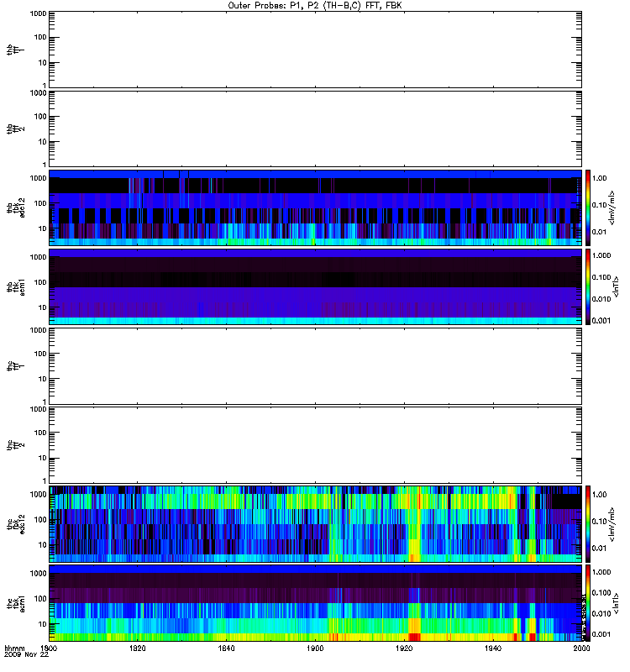
Task: Click the <|nT|> unit label beside thb scm1 color bar
Action: tap(616, 286)
